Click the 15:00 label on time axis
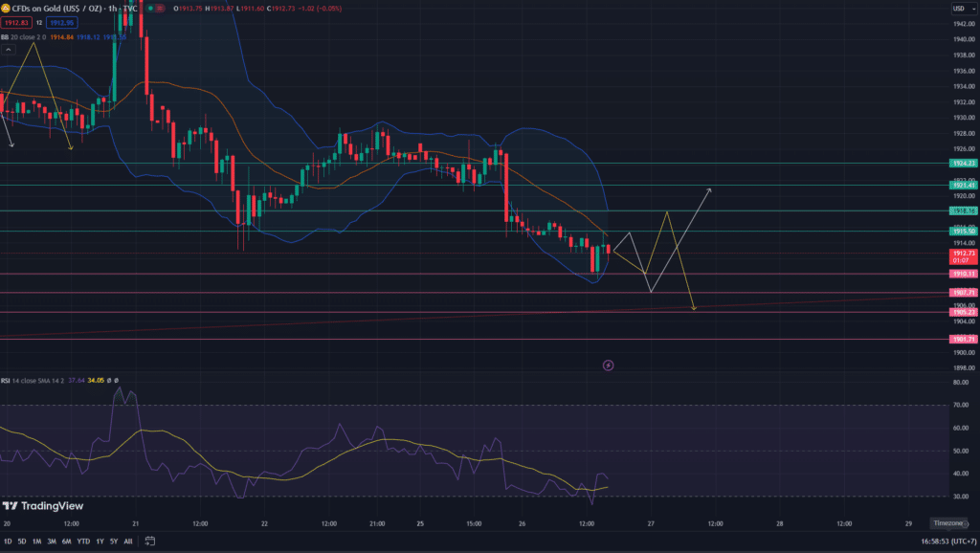This screenshot has width=980, height=553. 474,523
